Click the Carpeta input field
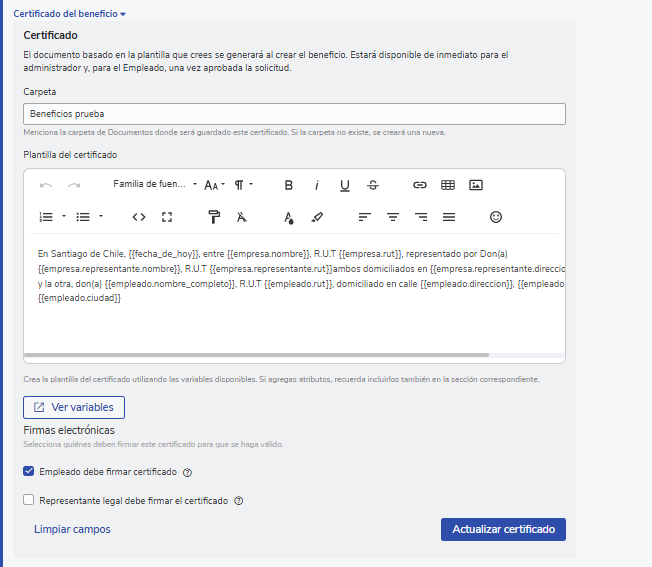 tap(294, 114)
